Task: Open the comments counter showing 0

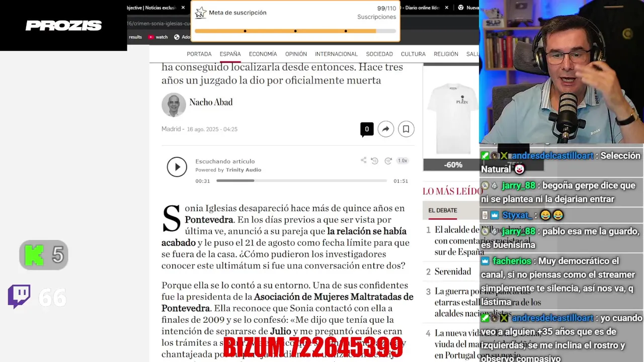Action: 367,129
